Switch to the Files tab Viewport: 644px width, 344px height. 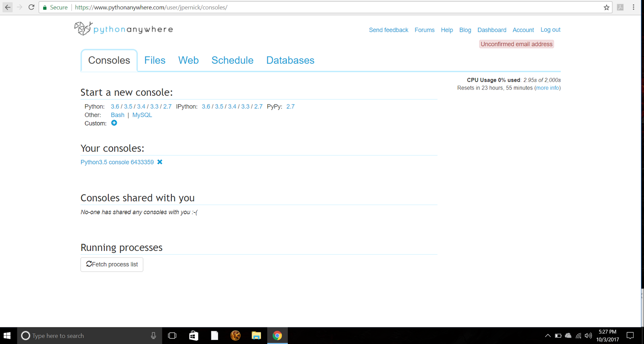(x=155, y=60)
